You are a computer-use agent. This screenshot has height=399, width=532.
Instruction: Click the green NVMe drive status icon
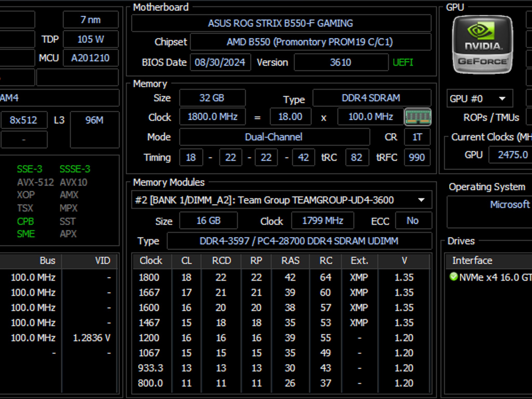(x=454, y=277)
